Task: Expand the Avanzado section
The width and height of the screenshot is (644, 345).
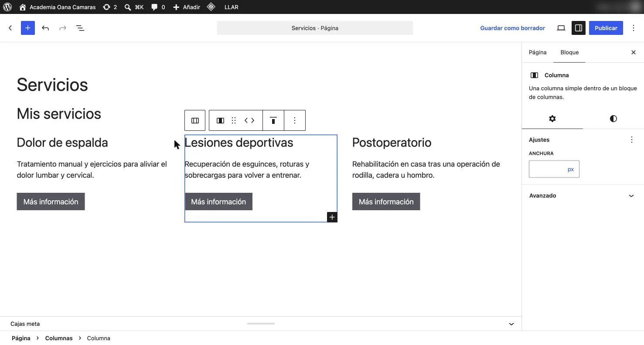Action: 583,195
